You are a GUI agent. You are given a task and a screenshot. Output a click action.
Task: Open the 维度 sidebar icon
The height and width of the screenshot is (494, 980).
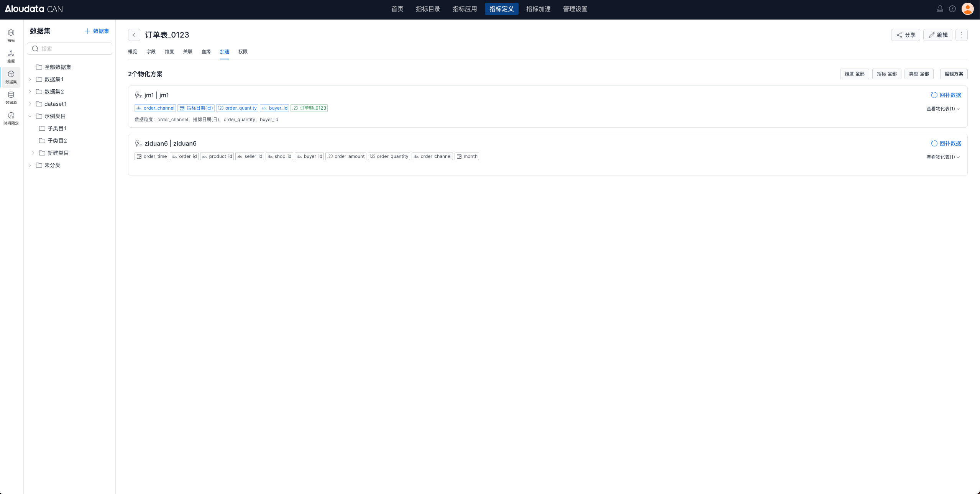(11, 56)
